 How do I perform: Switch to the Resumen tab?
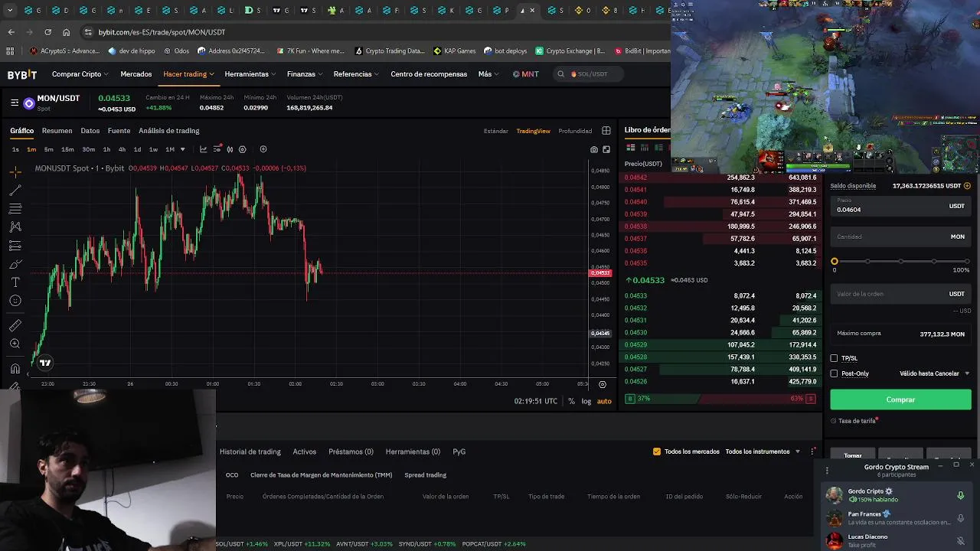click(x=57, y=131)
